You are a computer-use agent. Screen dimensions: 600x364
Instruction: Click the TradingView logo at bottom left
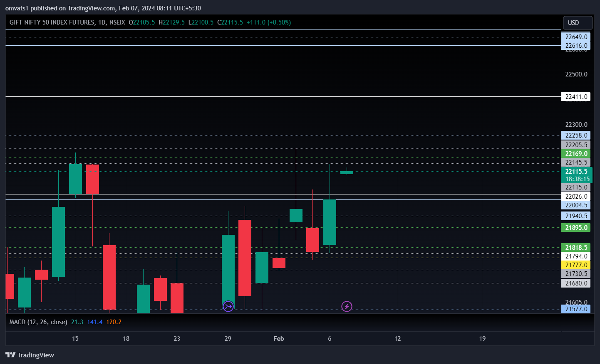tap(30, 355)
